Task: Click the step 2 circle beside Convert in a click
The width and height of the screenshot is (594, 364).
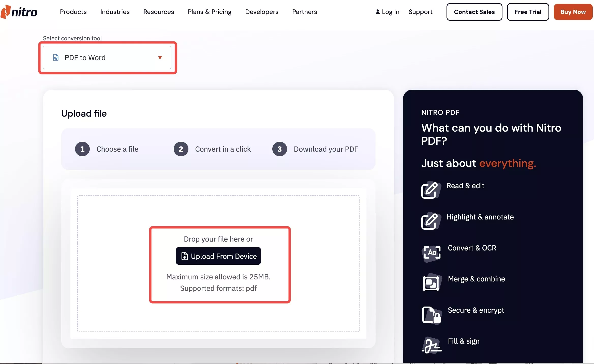Action: click(181, 149)
